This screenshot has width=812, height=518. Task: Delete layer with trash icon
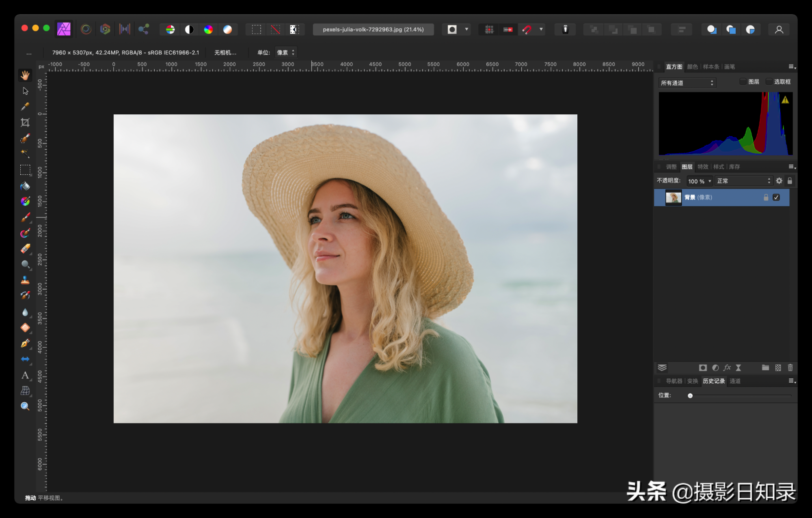pos(790,368)
